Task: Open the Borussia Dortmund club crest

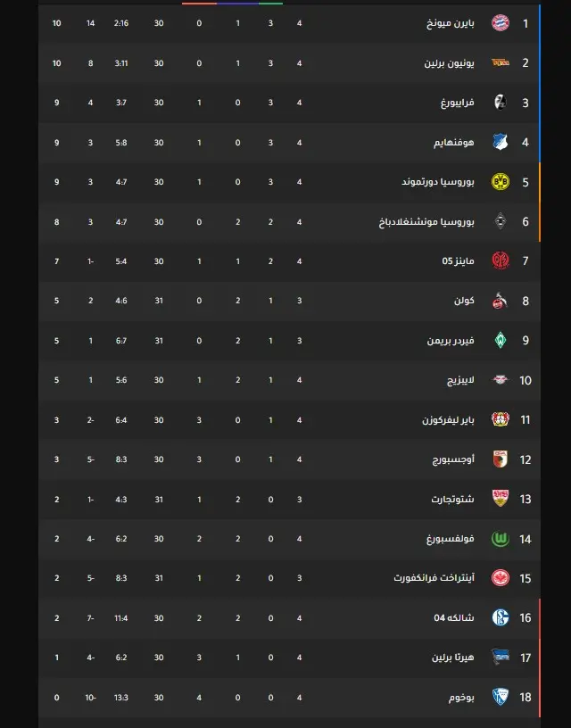Action: (x=500, y=181)
